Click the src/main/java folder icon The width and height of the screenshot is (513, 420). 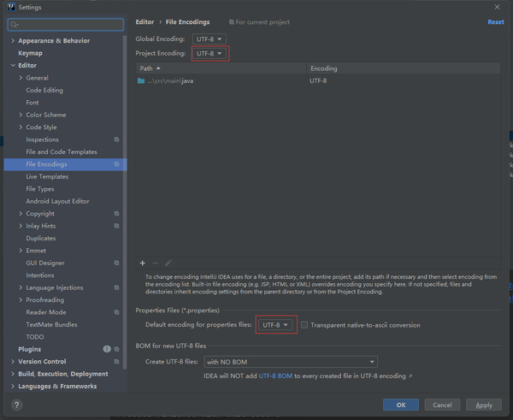[141, 80]
